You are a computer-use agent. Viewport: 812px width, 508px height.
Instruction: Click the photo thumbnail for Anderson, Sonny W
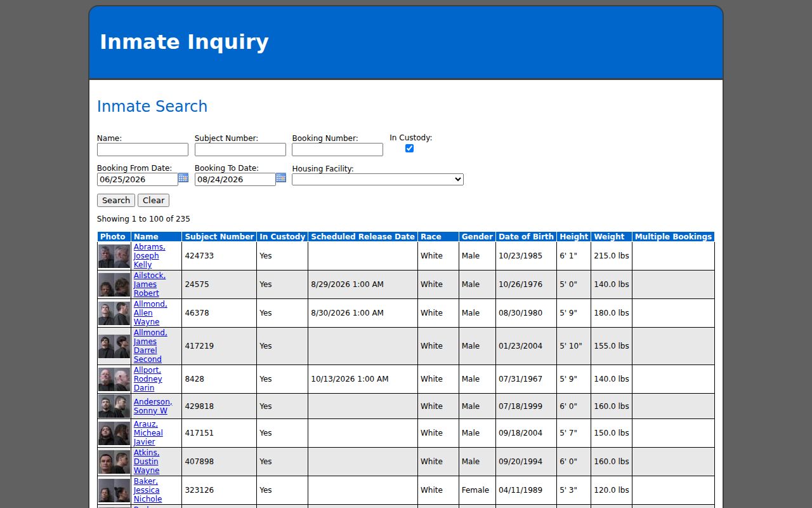click(x=114, y=406)
